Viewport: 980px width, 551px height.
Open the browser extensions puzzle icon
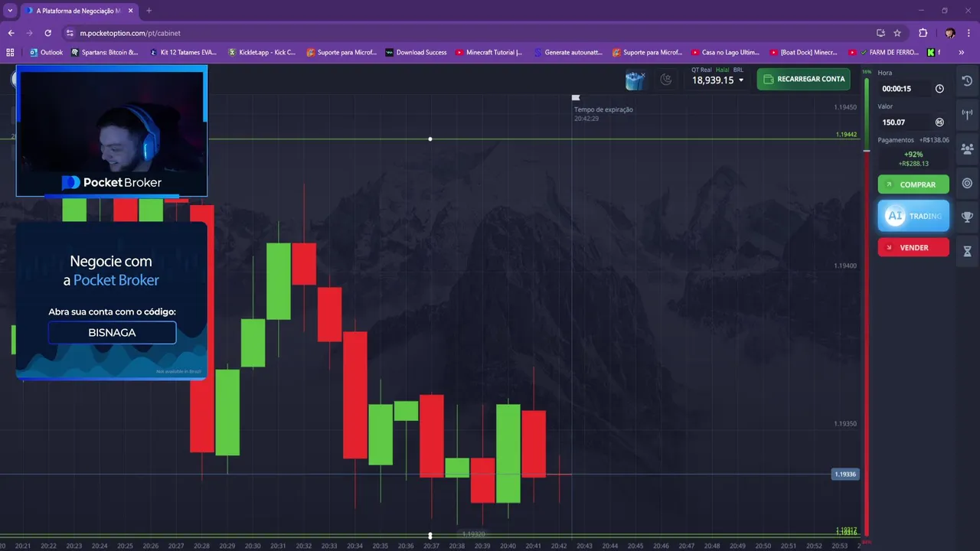click(x=923, y=33)
